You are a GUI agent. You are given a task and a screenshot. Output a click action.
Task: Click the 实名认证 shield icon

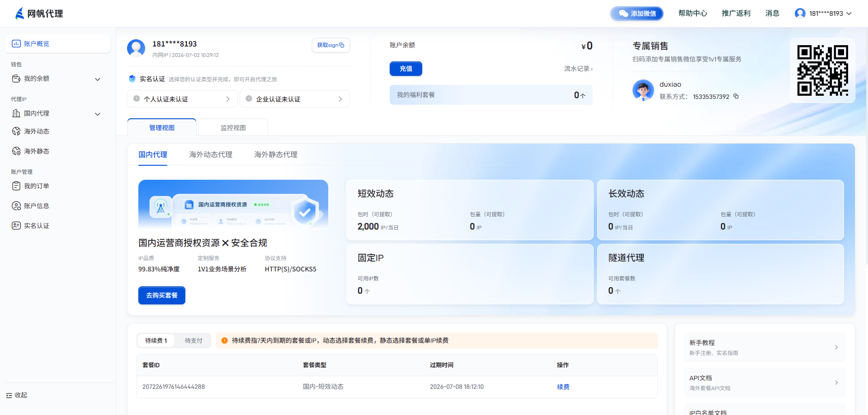[x=132, y=79]
